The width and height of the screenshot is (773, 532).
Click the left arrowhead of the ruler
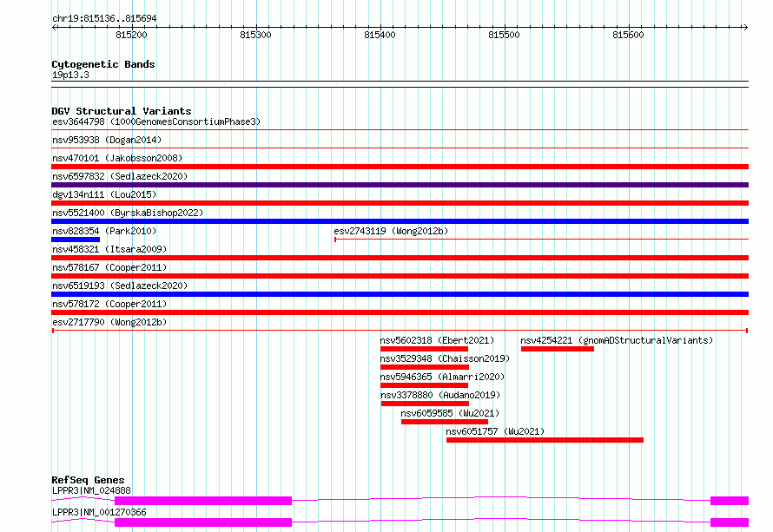(x=55, y=27)
